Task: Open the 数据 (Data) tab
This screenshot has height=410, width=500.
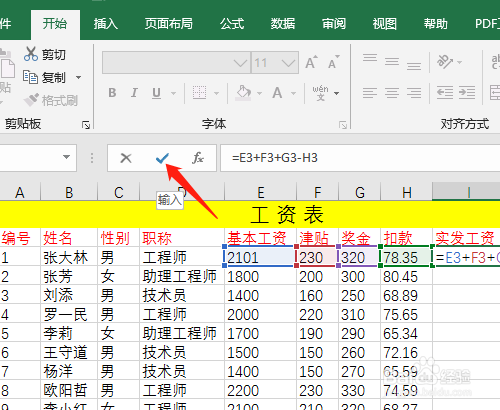Action: point(283,24)
